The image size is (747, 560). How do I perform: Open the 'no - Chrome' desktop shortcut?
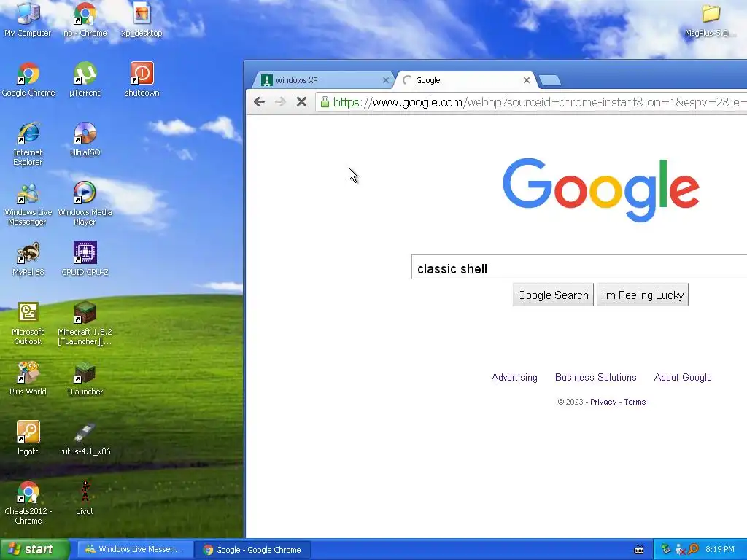[85, 19]
